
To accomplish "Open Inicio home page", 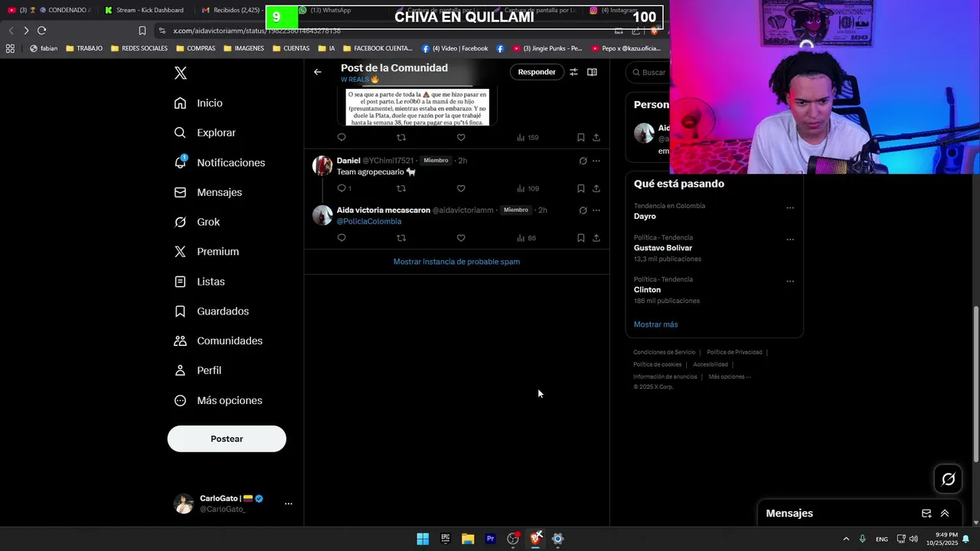I will (199, 103).
